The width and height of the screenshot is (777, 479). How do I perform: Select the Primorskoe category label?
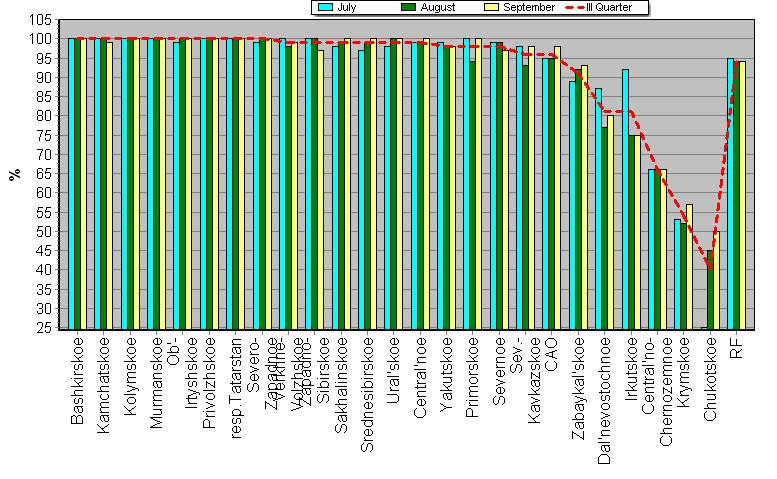click(x=472, y=377)
